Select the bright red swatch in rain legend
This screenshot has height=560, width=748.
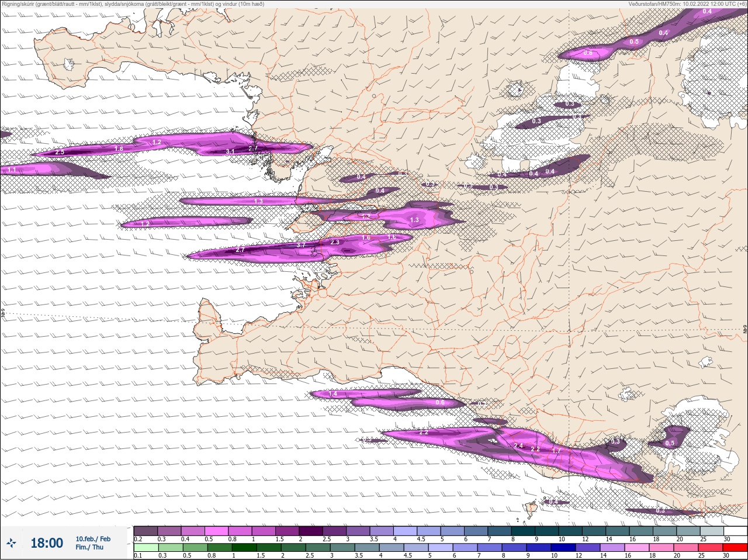(735, 548)
